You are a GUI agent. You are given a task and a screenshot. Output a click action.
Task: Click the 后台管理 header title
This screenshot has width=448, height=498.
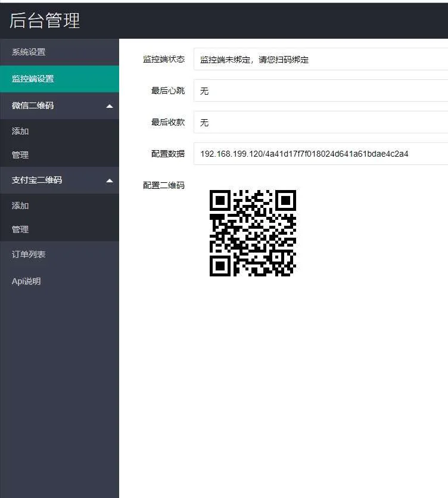tap(45, 20)
